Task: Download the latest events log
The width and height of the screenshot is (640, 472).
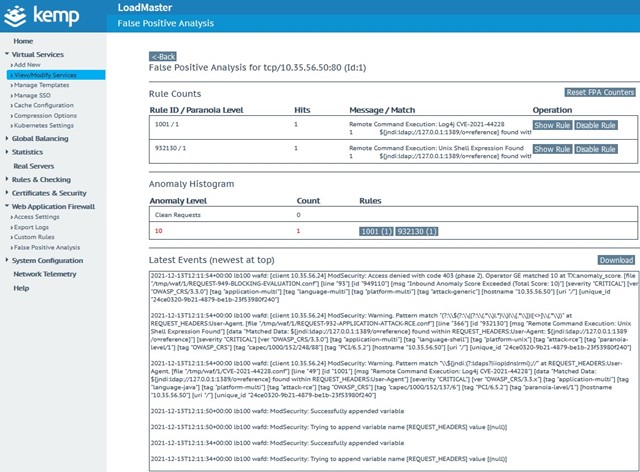Action: coord(616,260)
